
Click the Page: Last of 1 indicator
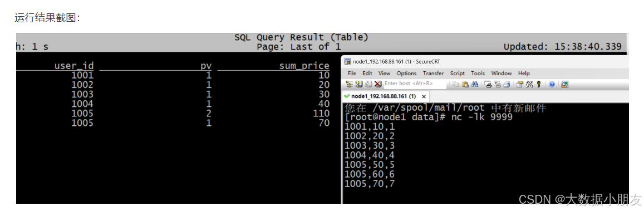point(298,47)
